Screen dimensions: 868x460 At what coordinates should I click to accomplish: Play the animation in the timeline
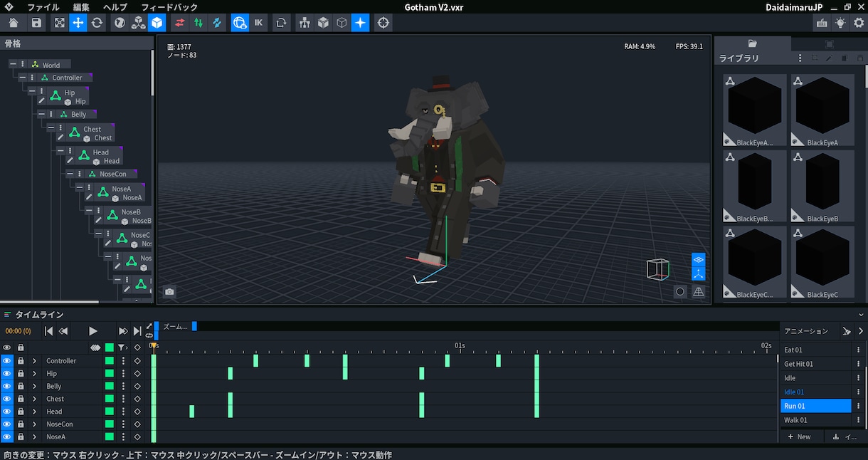pos(92,331)
